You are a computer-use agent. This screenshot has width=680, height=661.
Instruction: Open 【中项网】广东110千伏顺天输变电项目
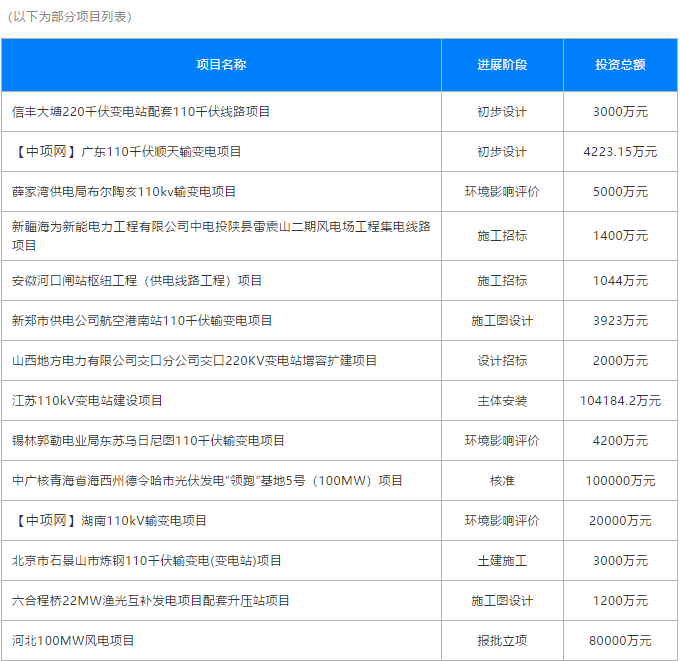point(127,152)
